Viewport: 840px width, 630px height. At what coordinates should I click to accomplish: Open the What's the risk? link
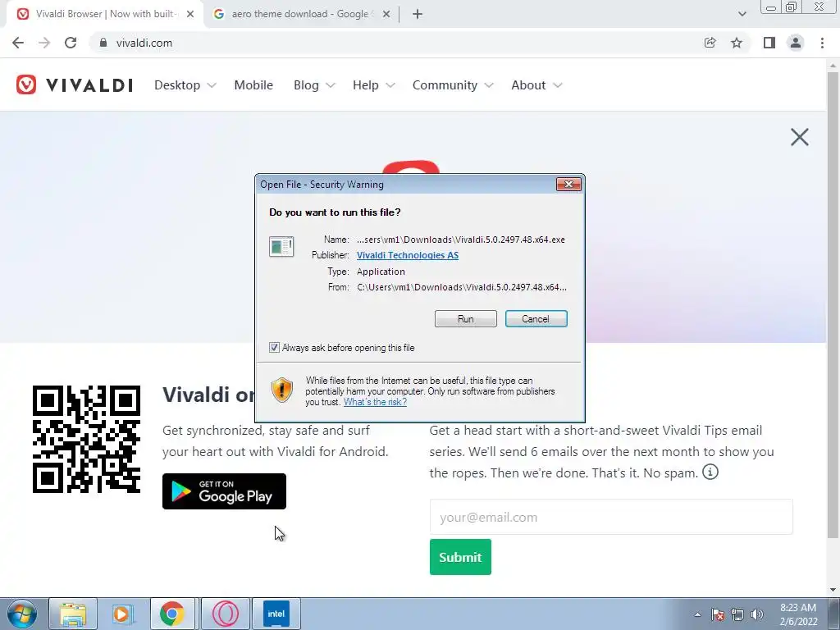[x=375, y=402]
